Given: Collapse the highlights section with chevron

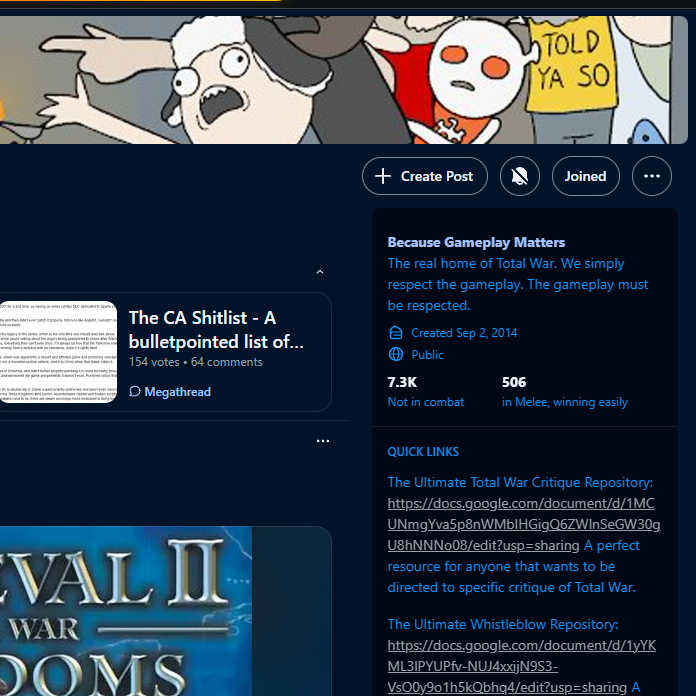Looking at the screenshot, I should coord(320,272).
